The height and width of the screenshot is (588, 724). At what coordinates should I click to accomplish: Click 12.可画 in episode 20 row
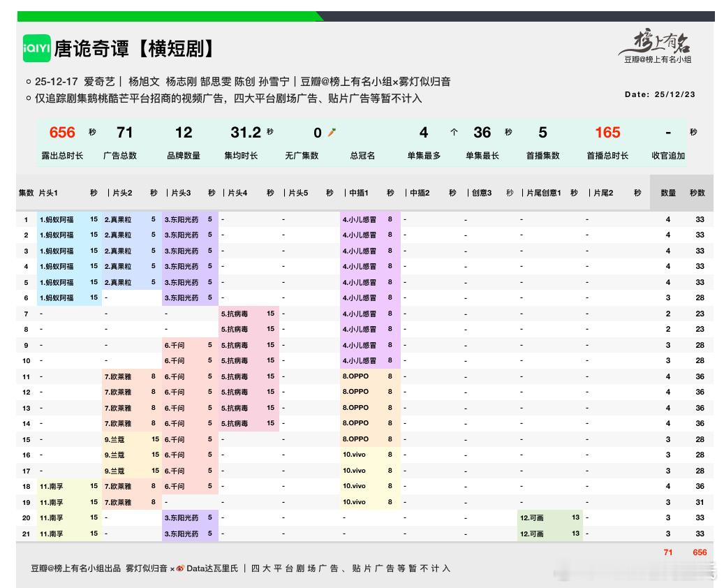click(x=532, y=517)
